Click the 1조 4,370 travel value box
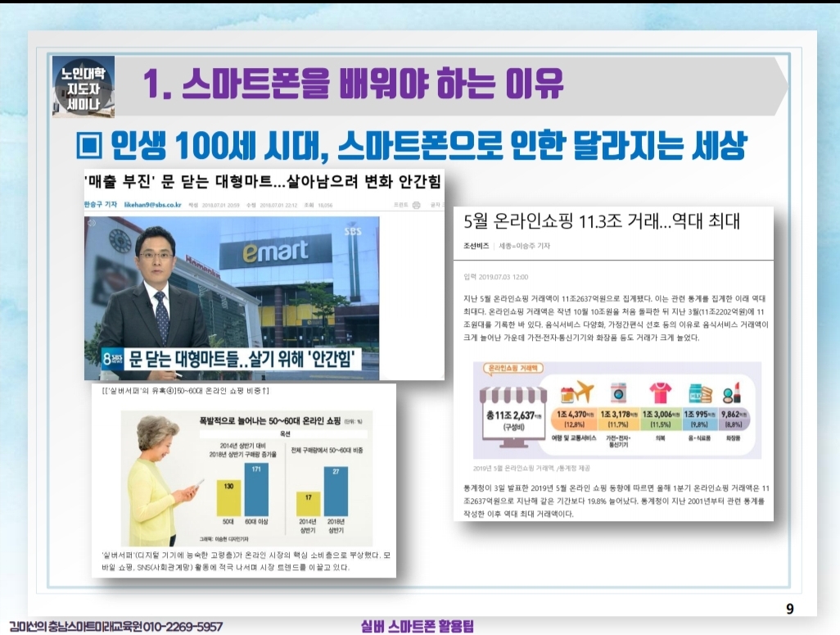The image size is (840, 635). (574, 419)
